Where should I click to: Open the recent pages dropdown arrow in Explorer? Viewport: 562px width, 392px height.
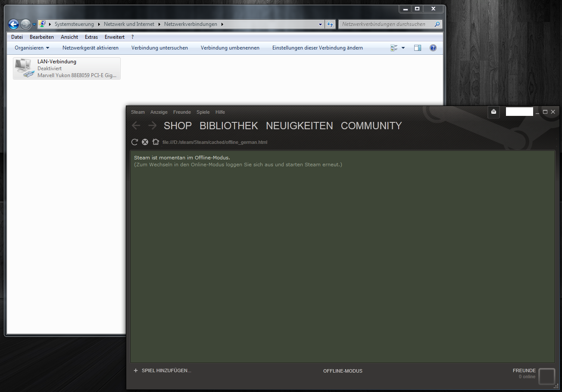click(x=34, y=25)
